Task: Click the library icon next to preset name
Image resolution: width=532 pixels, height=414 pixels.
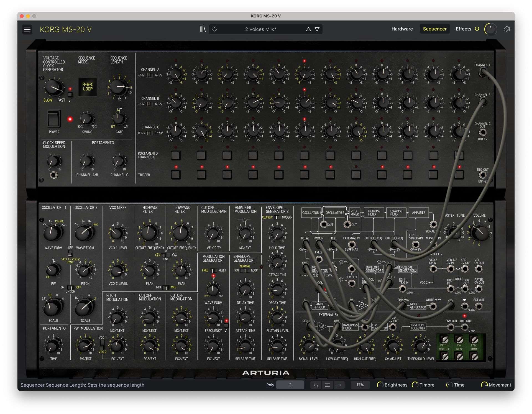Action: tap(203, 29)
